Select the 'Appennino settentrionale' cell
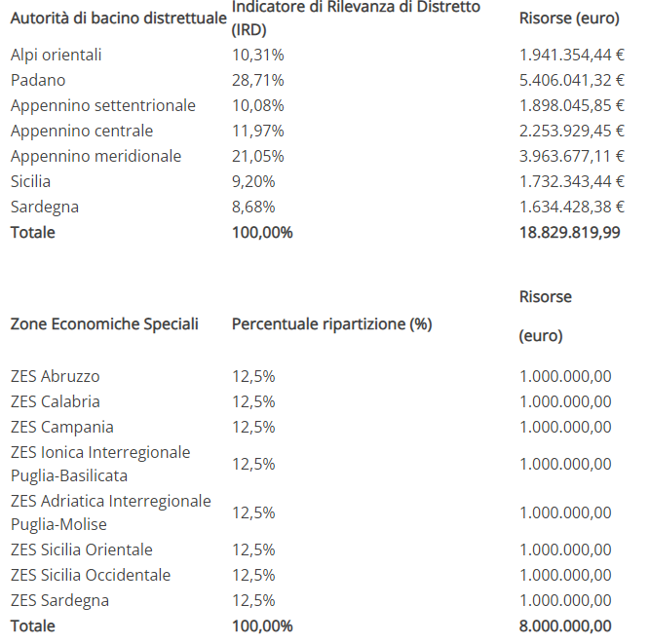This screenshot has height=644, width=650. [x=102, y=105]
